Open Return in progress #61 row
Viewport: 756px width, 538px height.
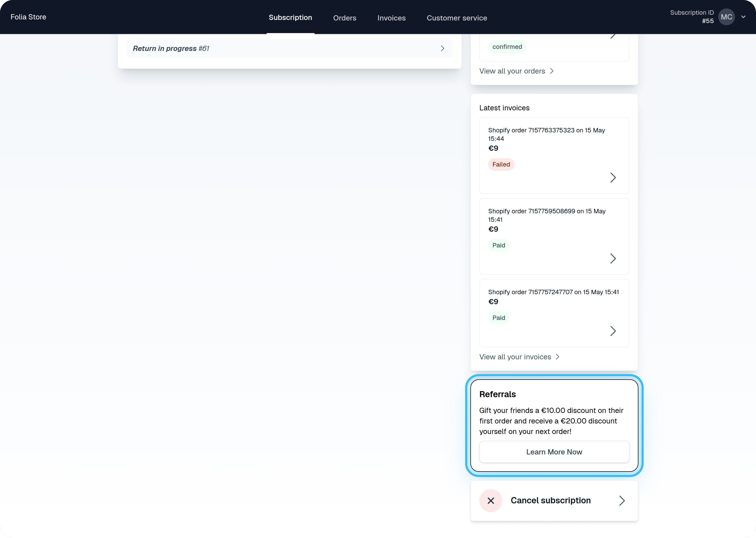pos(290,48)
